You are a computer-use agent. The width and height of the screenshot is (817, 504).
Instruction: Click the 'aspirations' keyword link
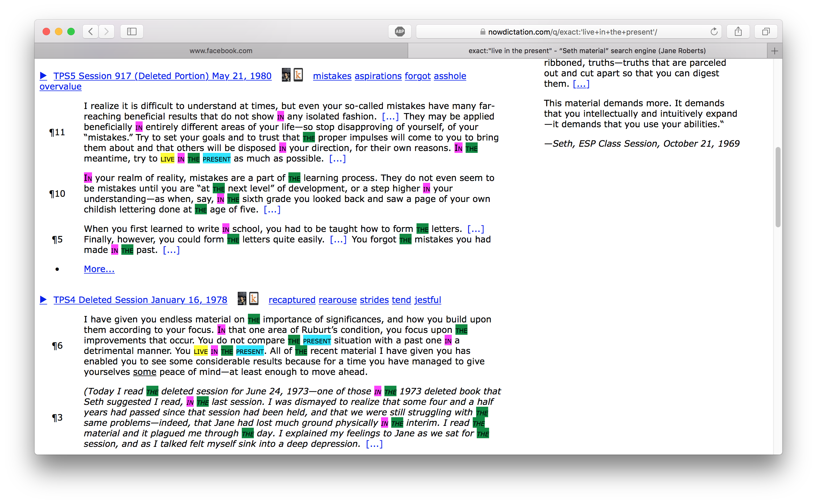(378, 76)
